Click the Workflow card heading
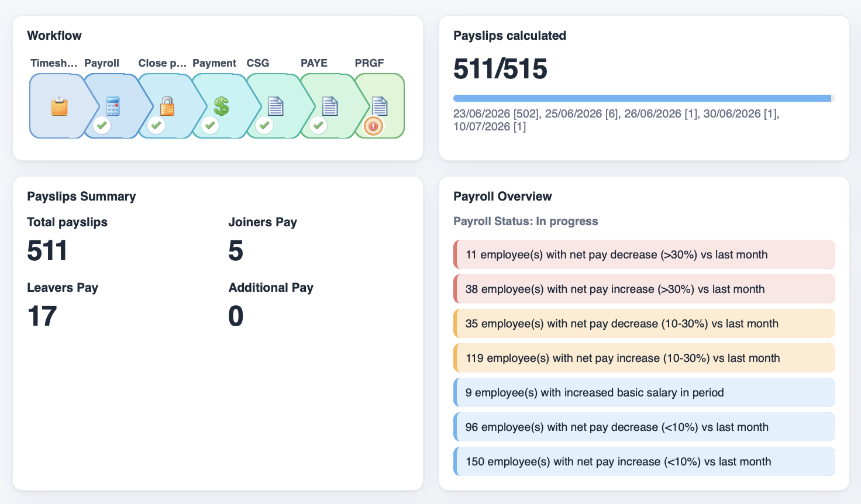 point(54,36)
